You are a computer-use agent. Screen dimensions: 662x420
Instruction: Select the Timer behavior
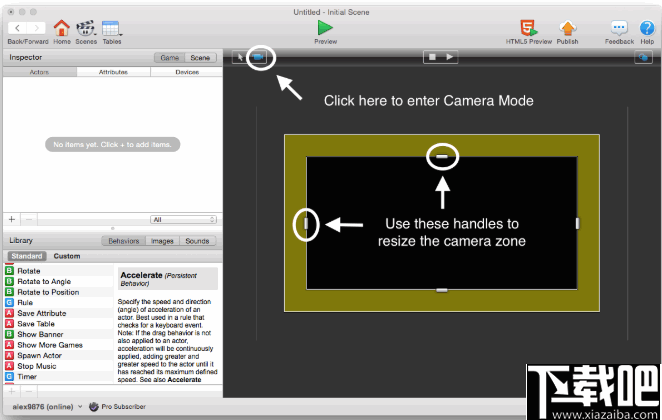59,377
